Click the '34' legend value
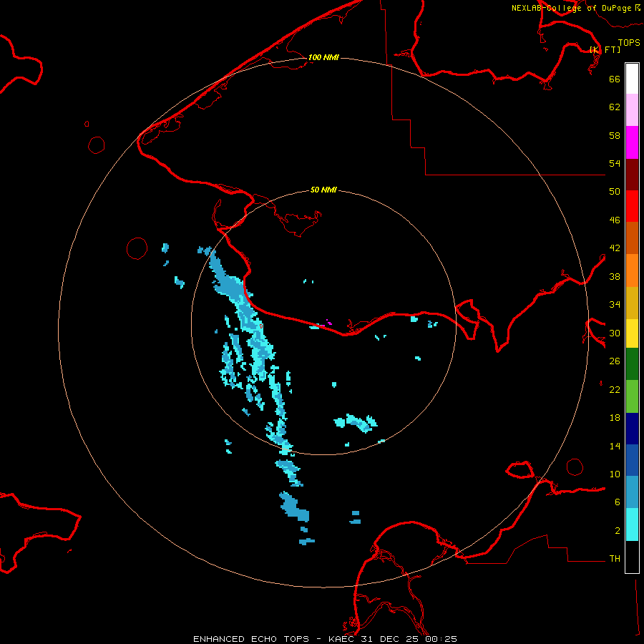Viewport: 644px width, 644px height. click(x=615, y=305)
